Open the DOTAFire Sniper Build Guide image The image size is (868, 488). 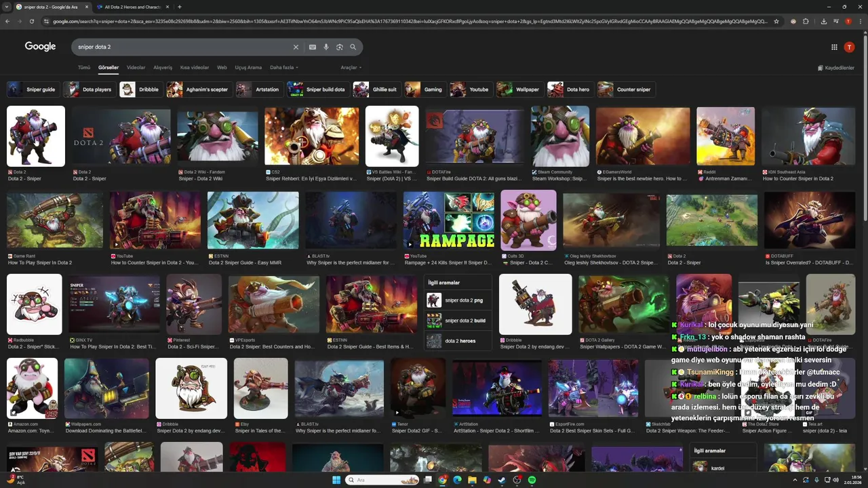pyautogui.click(x=475, y=136)
